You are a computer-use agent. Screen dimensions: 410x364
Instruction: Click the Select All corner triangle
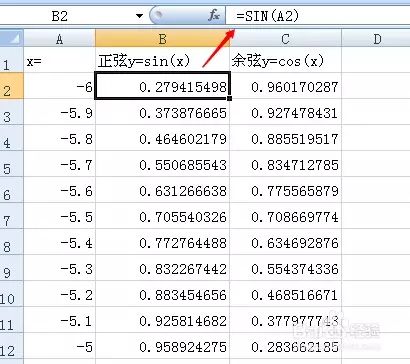point(12,38)
